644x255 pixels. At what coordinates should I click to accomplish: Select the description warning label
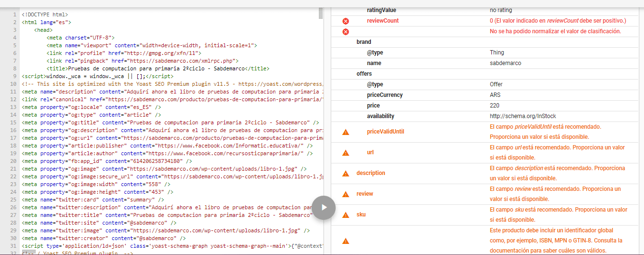pyautogui.click(x=371, y=173)
